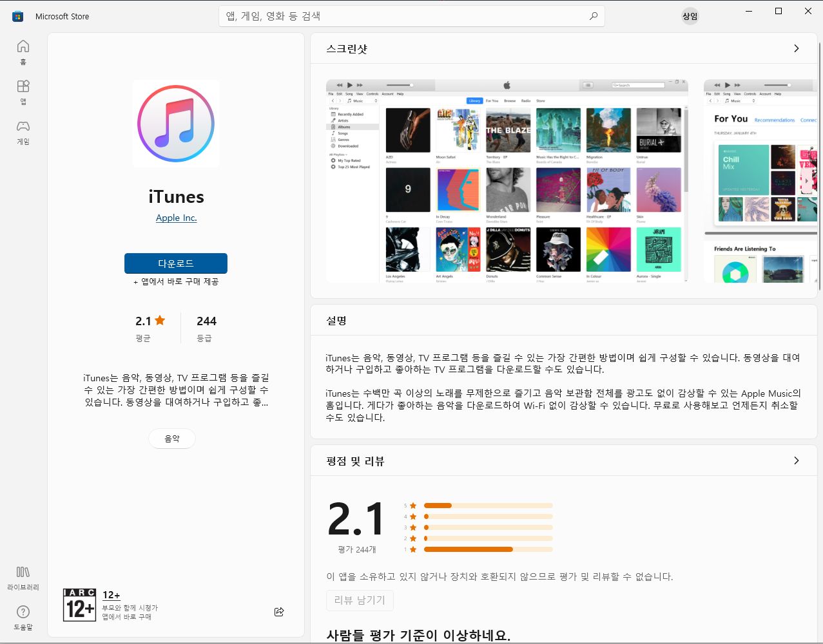Maximize the Microsoft Store window
The height and width of the screenshot is (644, 823).
pyautogui.click(x=779, y=11)
